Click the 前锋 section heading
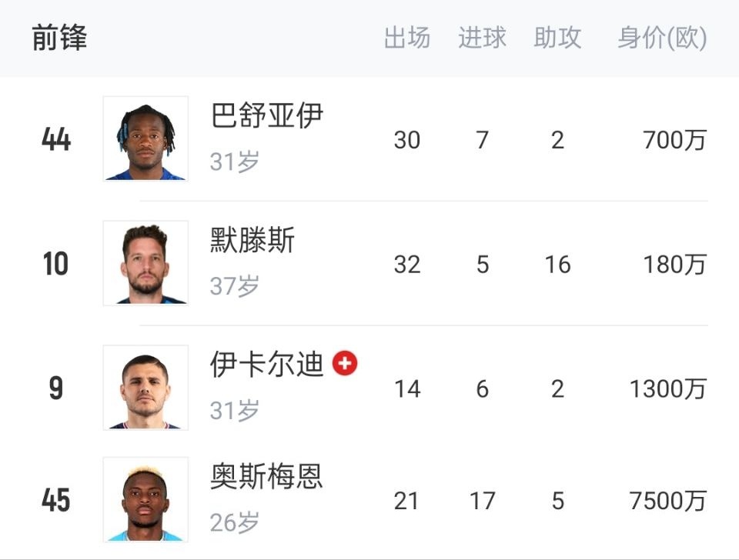739x560 pixels. click(59, 38)
